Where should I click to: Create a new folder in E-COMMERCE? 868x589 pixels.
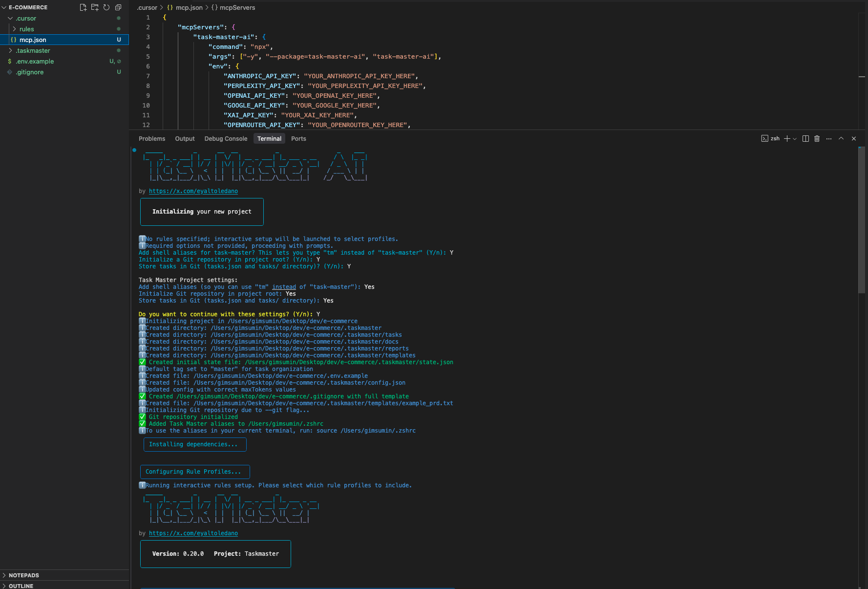pos(95,7)
